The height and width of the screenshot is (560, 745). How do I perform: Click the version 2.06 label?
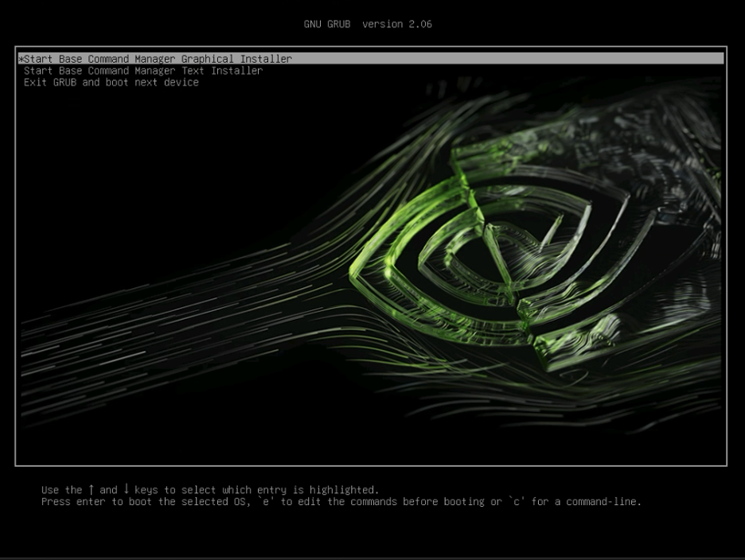coord(397,24)
